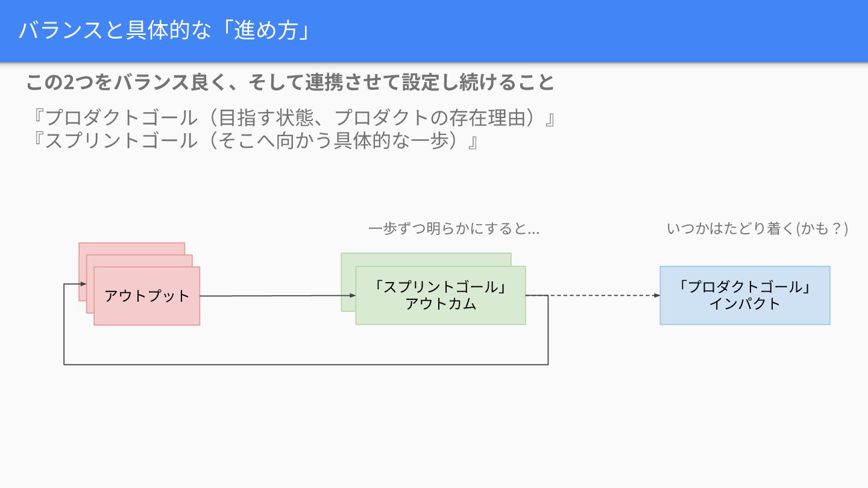Select the rearmost red stacked box
Viewport: 868px width, 488px height.
click(x=131, y=248)
